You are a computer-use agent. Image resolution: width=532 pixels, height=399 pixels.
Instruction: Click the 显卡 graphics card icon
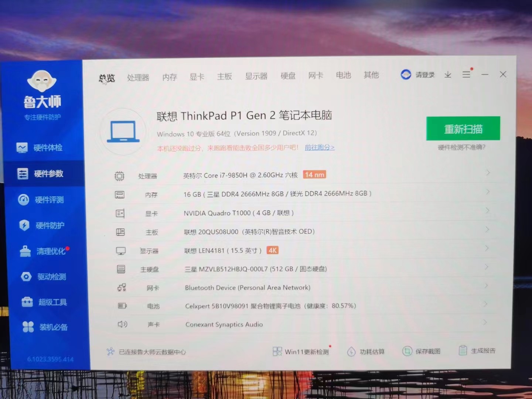pyautogui.click(x=120, y=213)
